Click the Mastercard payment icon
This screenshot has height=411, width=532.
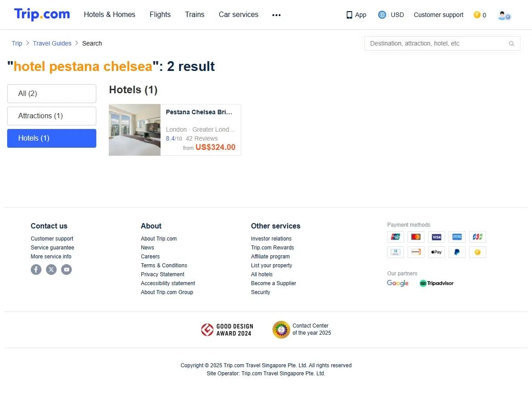(x=416, y=237)
